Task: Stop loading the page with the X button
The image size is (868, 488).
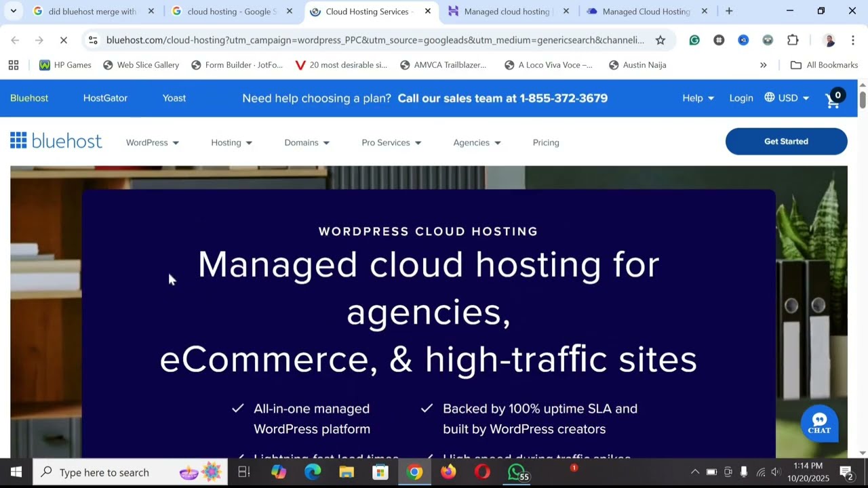Action: tap(63, 40)
